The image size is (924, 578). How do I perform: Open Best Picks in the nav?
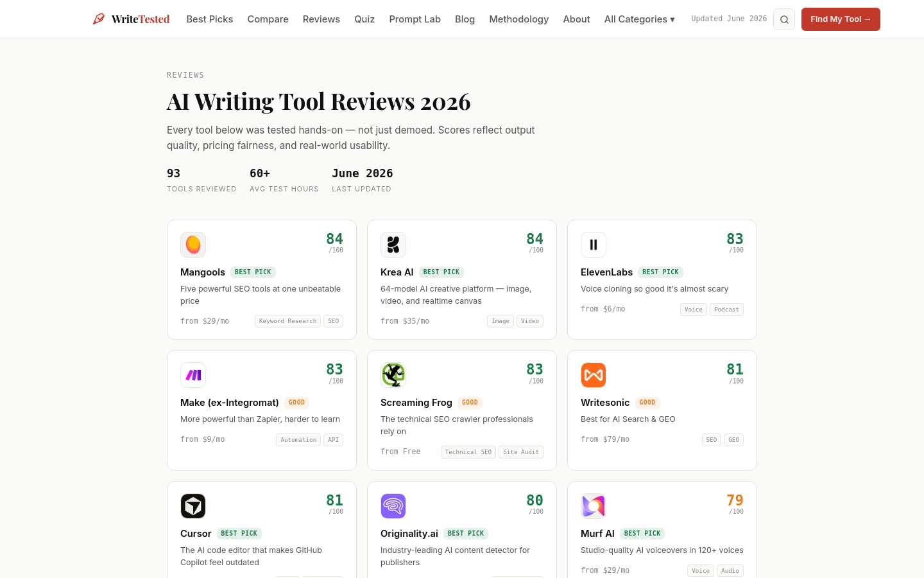click(x=210, y=19)
